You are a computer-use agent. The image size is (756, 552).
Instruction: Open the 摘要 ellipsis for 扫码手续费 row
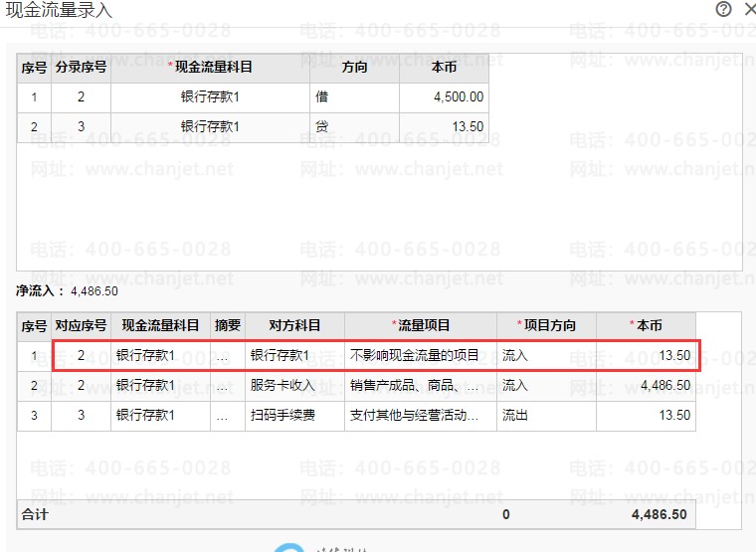pos(221,415)
